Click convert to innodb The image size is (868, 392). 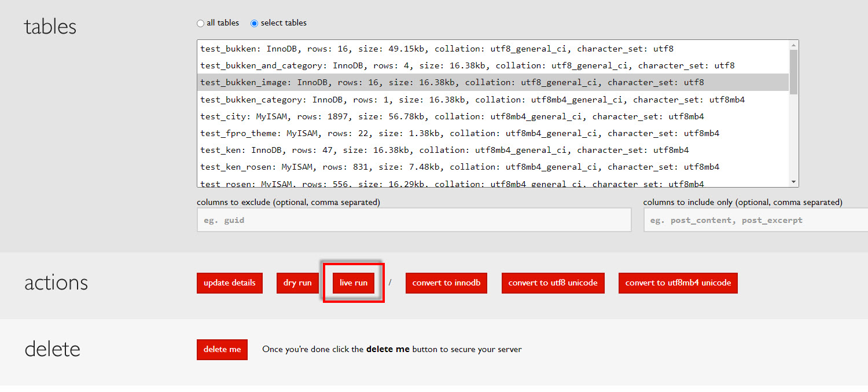pos(446,283)
